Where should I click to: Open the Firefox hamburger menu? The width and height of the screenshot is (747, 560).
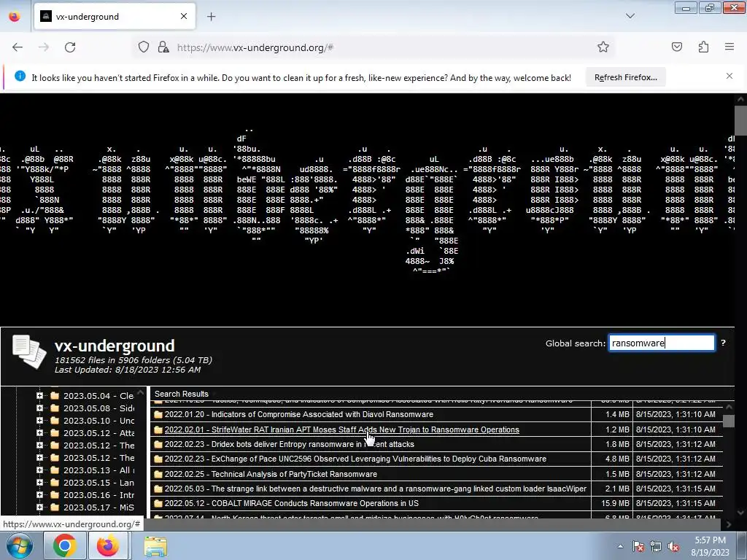[x=729, y=47]
